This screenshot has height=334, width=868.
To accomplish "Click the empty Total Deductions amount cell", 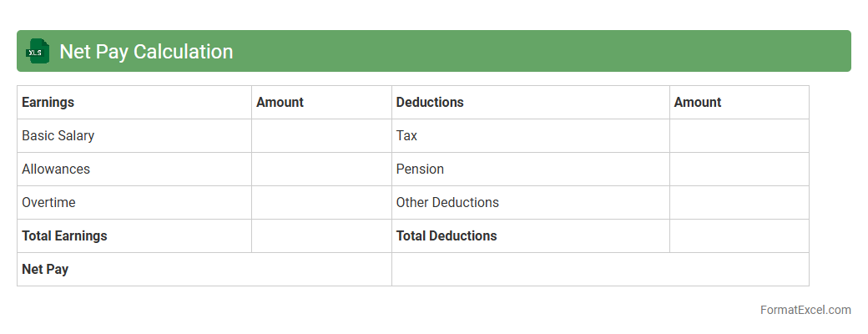I will 739,236.
